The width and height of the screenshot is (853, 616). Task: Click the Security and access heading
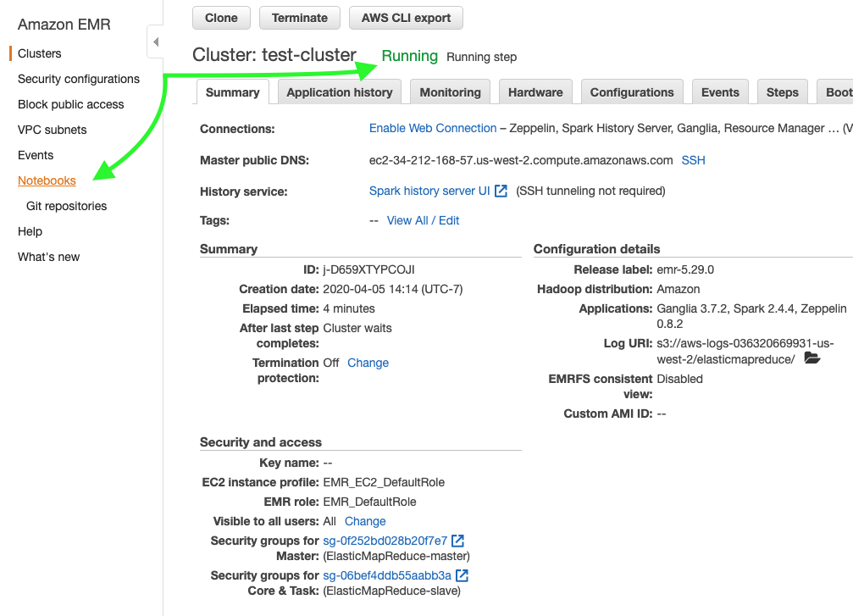pyautogui.click(x=261, y=442)
